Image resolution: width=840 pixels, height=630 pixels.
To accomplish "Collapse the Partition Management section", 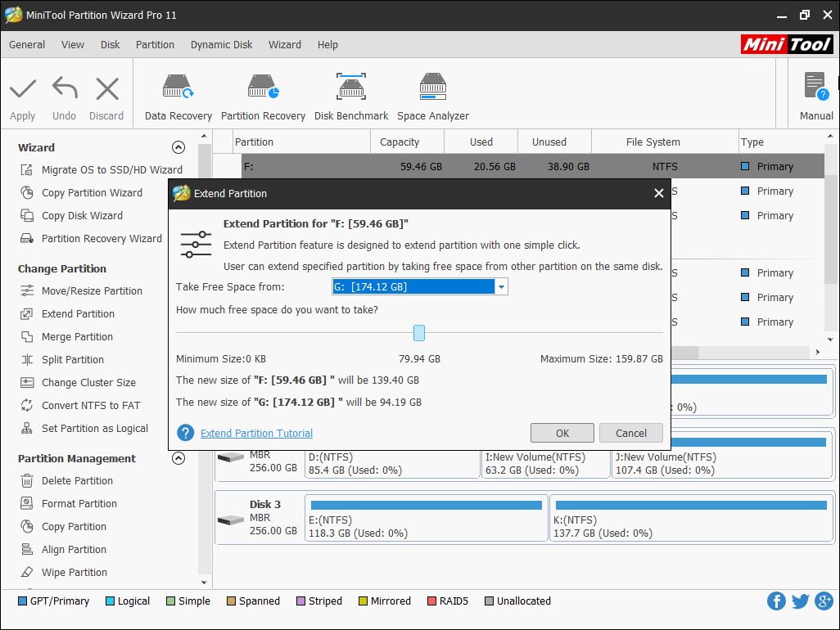I will [x=178, y=458].
